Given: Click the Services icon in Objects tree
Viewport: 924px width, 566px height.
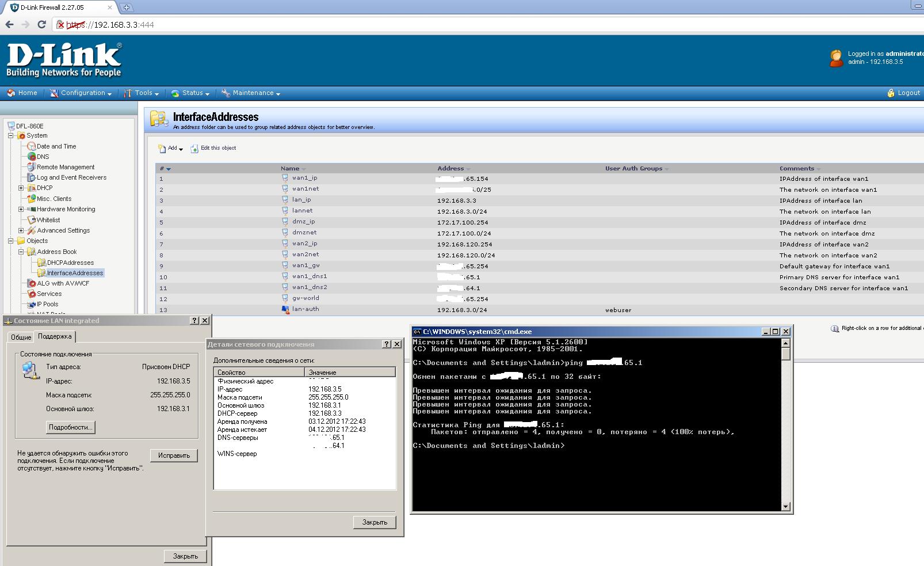Looking at the screenshot, I should (32, 294).
